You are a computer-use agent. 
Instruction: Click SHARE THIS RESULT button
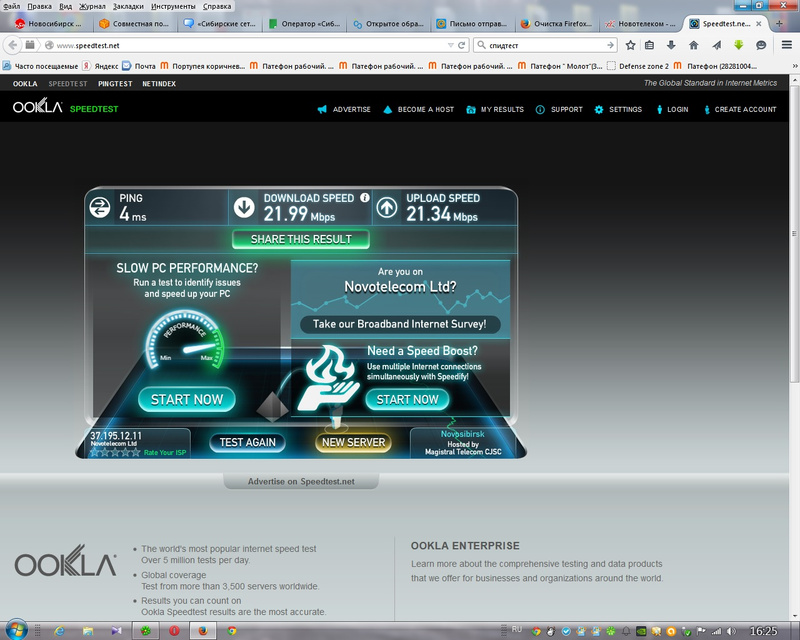click(x=301, y=239)
